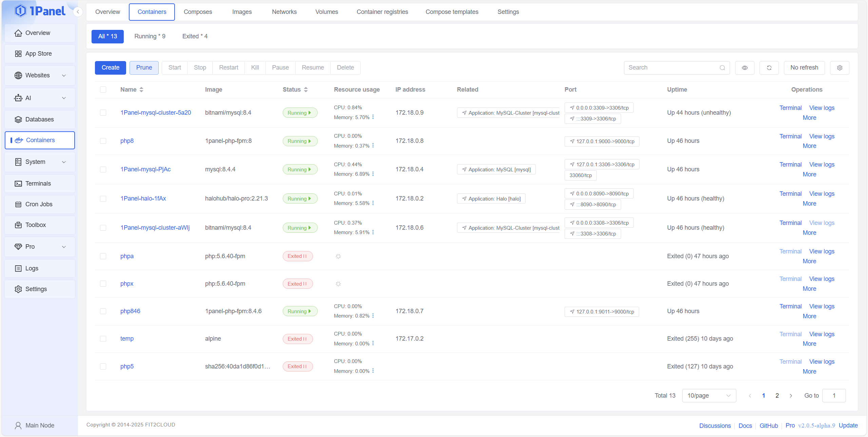Image resolution: width=868 pixels, height=437 pixels.
Task: Collapse the sidebar with arrow icon
Action: [x=78, y=12]
